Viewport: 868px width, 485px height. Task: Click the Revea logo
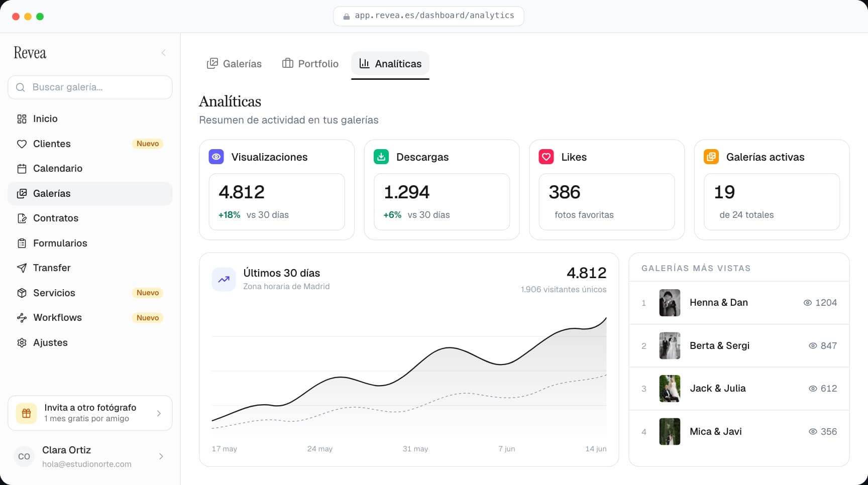coord(30,53)
